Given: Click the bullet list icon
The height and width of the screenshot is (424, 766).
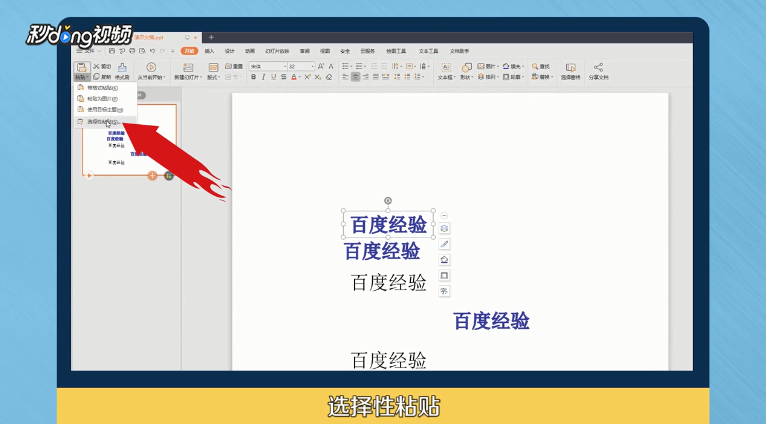Looking at the screenshot, I should [x=345, y=66].
